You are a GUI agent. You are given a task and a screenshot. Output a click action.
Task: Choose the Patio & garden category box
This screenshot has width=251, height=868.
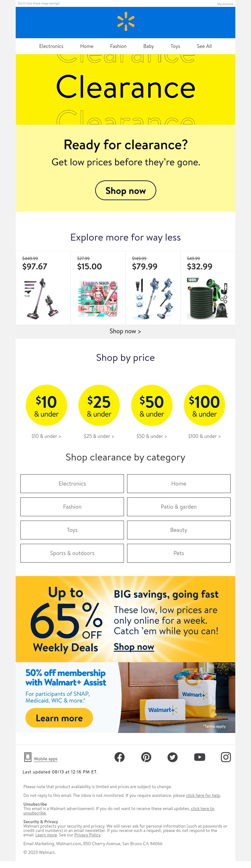tap(179, 507)
